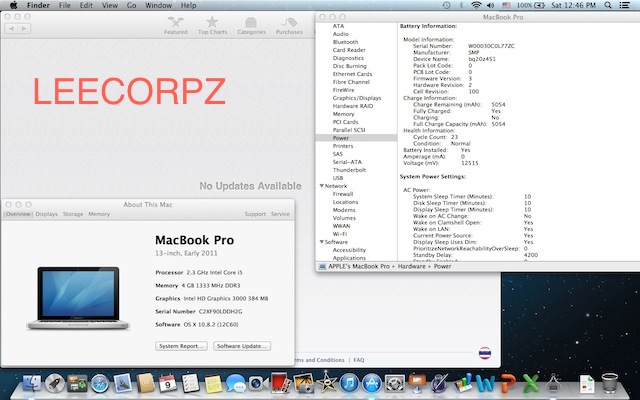Open iMovie star icon in Dock
Image resolution: width=640 pixels, height=400 pixels.
tap(326, 383)
